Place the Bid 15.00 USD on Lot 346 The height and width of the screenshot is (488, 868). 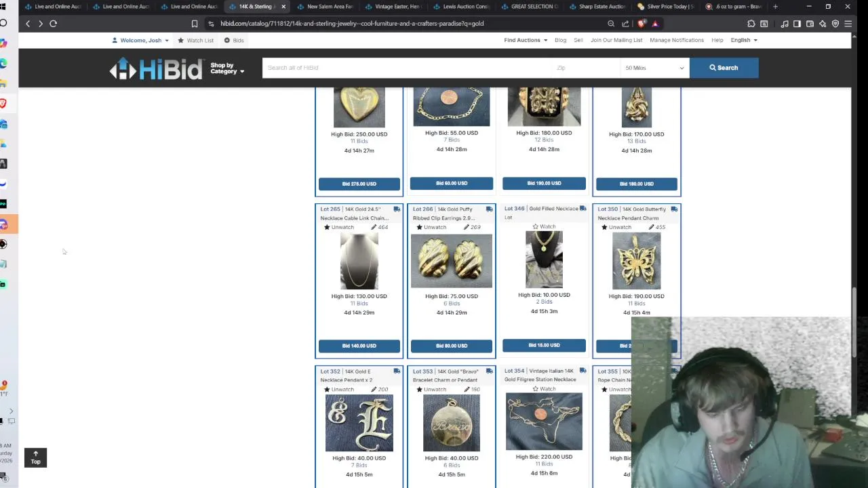(x=544, y=345)
